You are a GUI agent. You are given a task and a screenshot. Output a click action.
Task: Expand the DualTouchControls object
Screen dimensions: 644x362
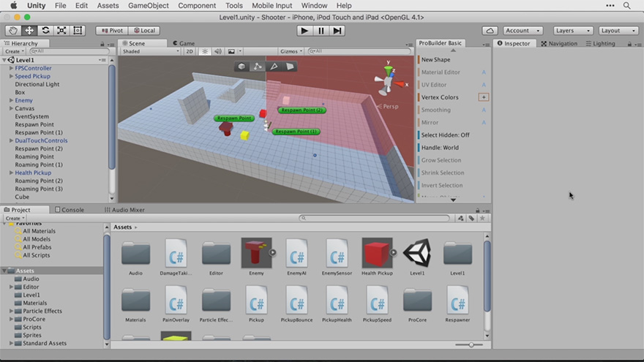pos(11,140)
